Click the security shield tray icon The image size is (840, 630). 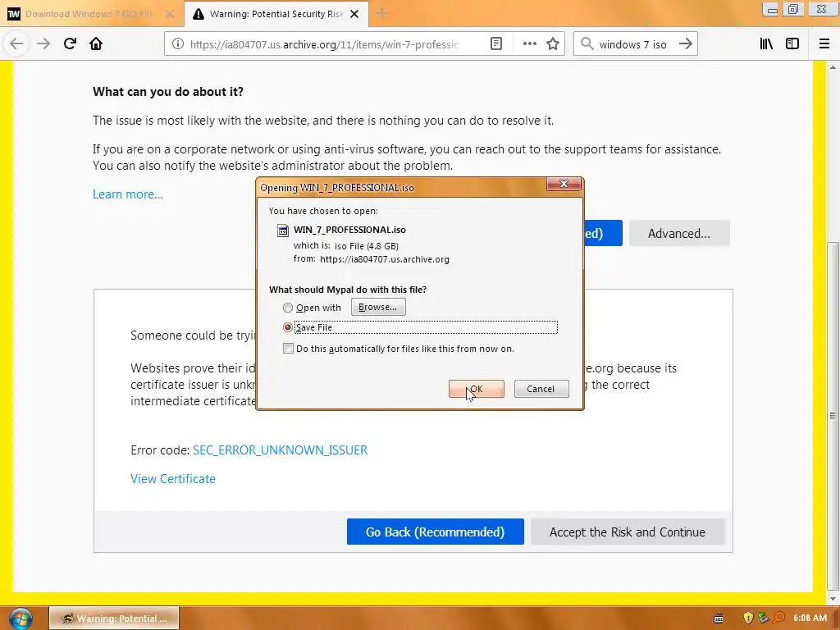(x=748, y=618)
